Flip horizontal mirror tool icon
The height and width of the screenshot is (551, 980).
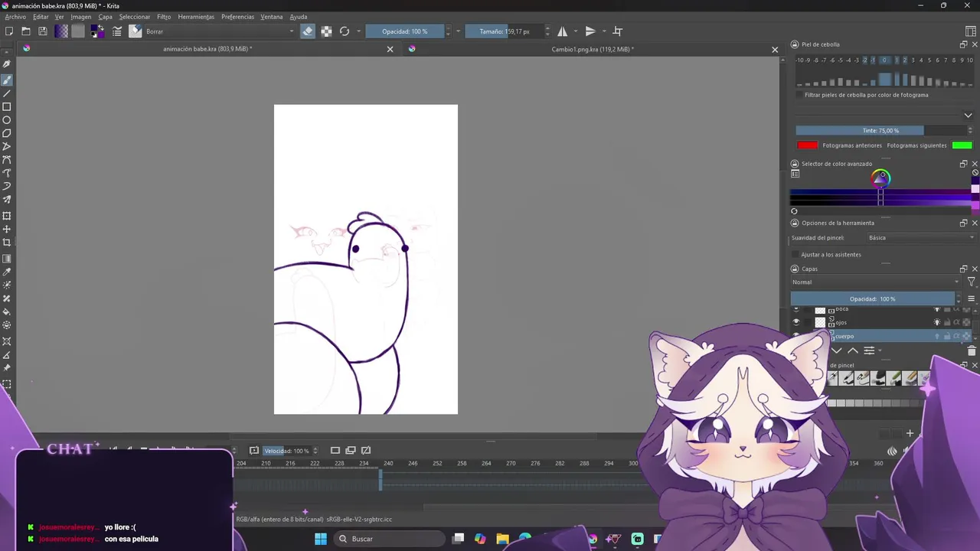(x=563, y=31)
